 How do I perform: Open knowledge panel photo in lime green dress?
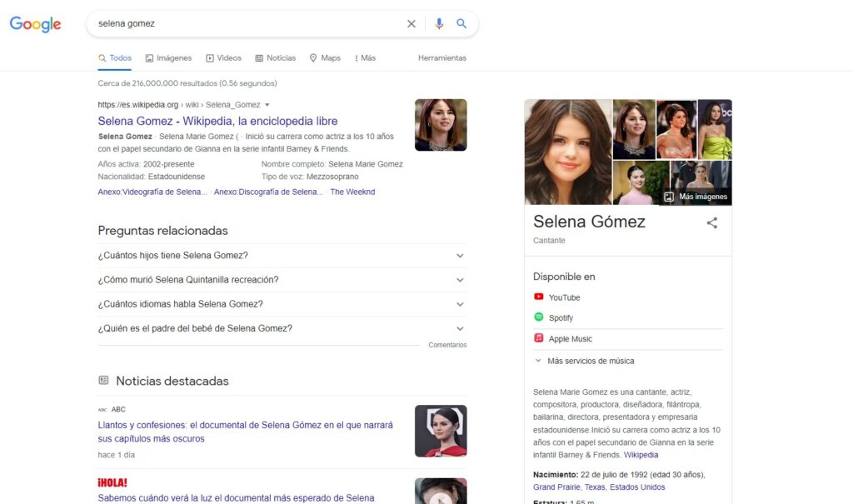pos(715,129)
